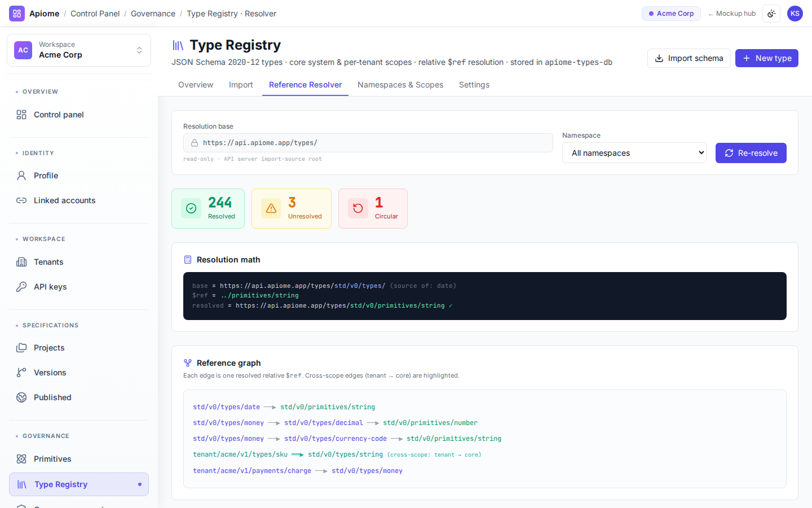Image resolution: width=812 pixels, height=508 pixels.
Task: Click the lock icon in Resolution base
Action: pyautogui.click(x=195, y=143)
